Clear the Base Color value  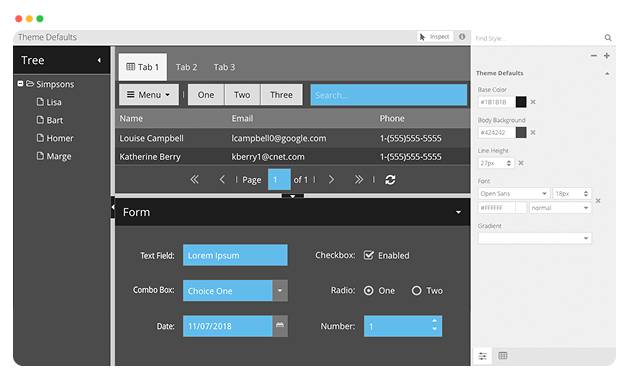pos(533,102)
